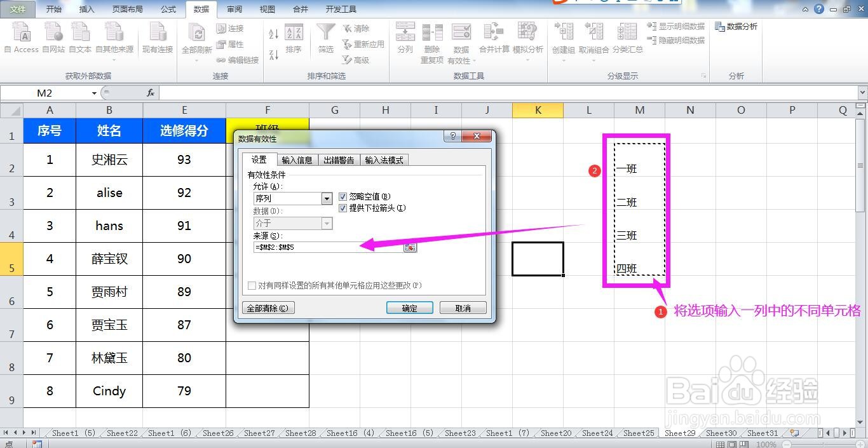Select cell with 一班 in column M
The image size is (868, 448).
pyautogui.click(x=639, y=160)
